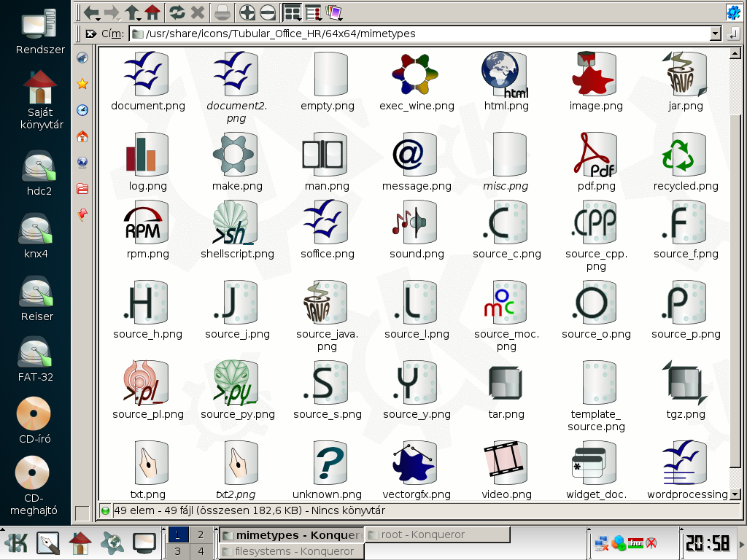
Task: Select the source_moc.png file
Action: (x=506, y=316)
